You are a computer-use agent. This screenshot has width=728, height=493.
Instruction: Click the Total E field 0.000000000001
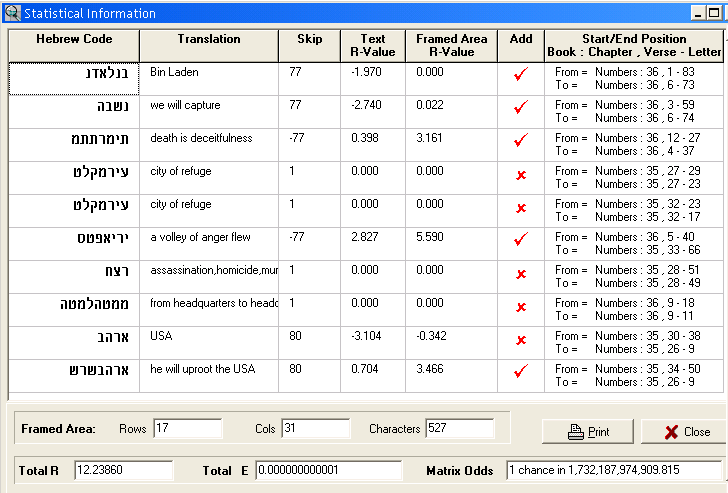328,470
